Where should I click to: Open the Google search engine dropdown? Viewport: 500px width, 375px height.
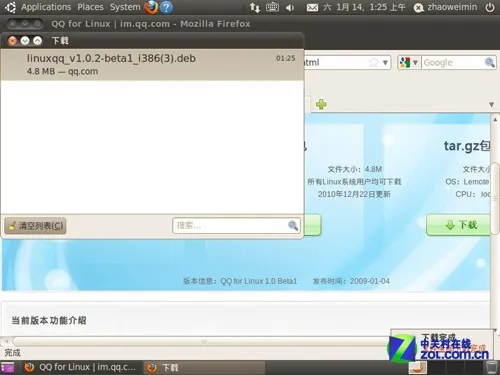click(409, 62)
